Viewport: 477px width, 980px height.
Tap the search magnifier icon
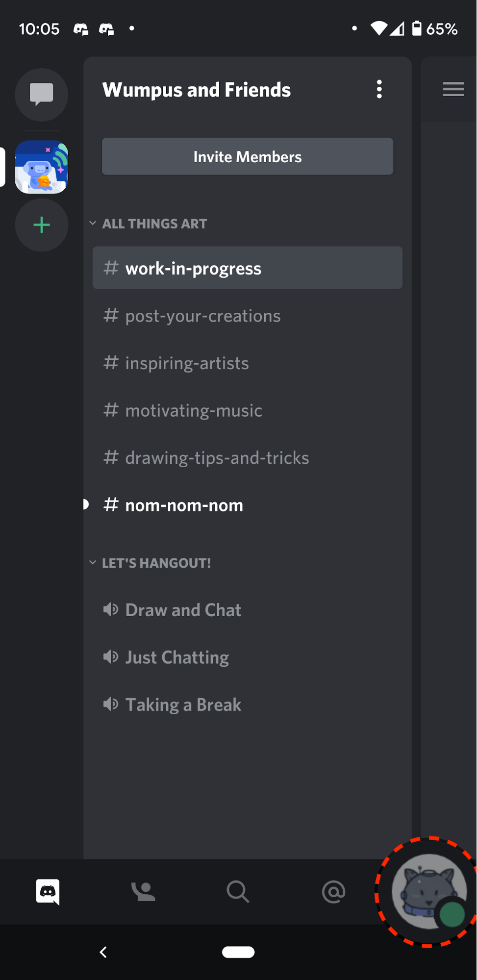pyautogui.click(x=238, y=892)
